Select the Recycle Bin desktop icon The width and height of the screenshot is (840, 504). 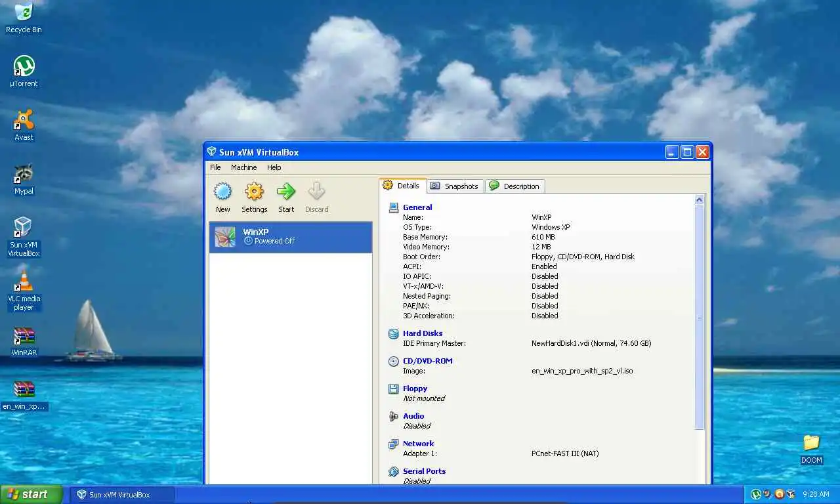(x=24, y=18)
